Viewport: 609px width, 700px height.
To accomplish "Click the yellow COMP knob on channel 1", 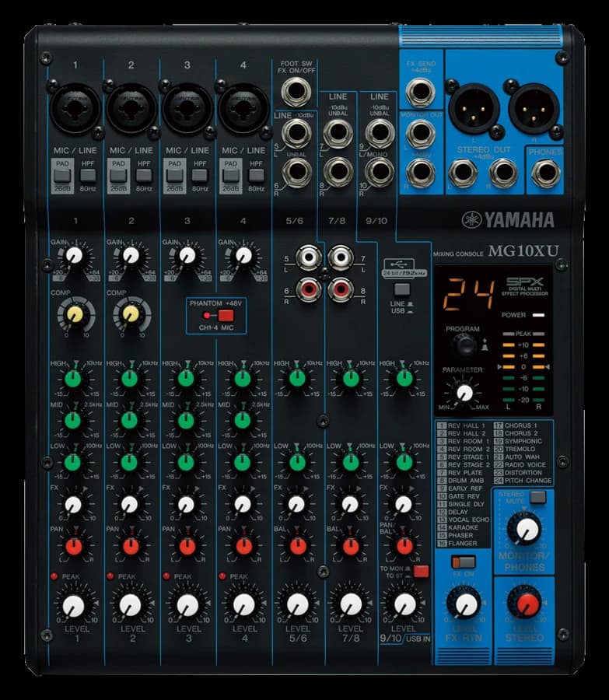I will [x=75, y=314].
